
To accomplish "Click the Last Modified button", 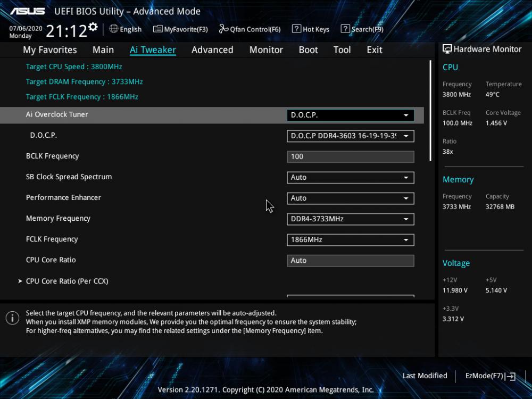I will [x=425, y=376].
